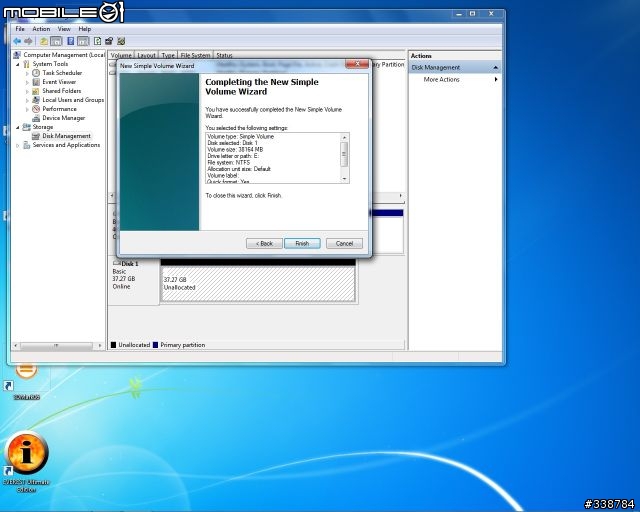The width and height of the screenshot is (640, 512).
Task: Collapse the System Tools tree node
Action: 18,65
